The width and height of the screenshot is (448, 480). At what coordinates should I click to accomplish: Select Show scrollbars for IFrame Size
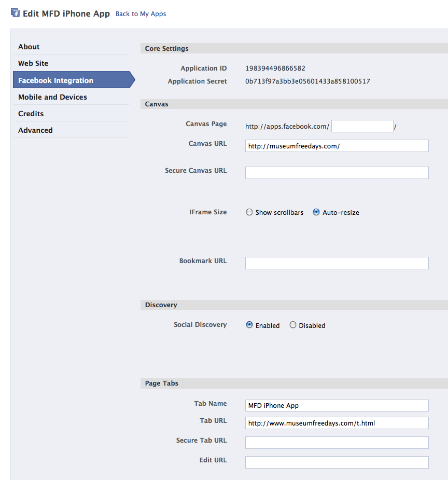pyautogui.click(x=249, y=212)
